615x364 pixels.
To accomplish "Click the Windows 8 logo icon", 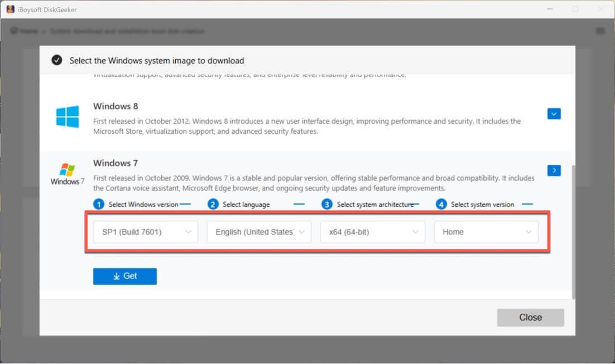I will click(x=68, y=117).
